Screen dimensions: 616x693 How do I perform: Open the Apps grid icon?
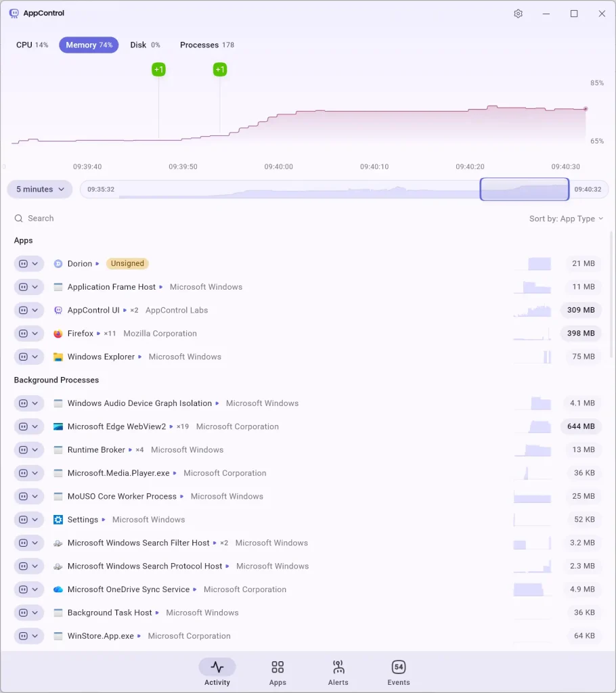[278, 667]
